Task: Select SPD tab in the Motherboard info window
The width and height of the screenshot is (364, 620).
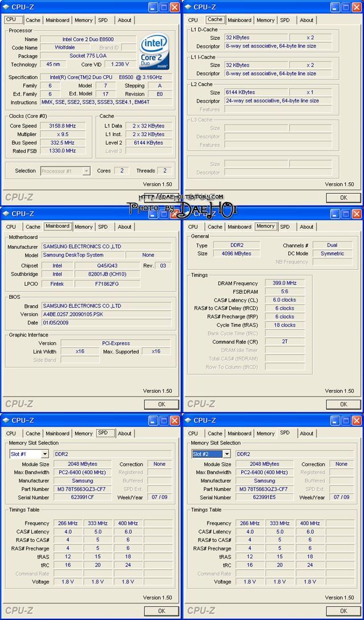Action: (102, 227)
